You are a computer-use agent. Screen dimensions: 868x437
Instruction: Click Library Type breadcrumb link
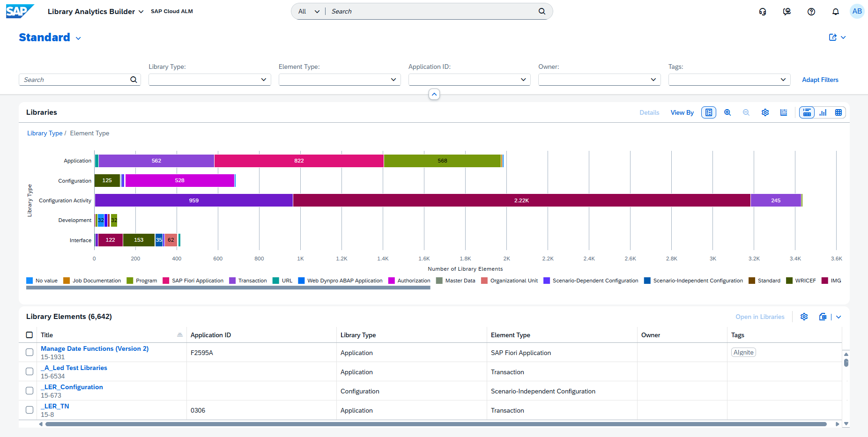(45, 133)
